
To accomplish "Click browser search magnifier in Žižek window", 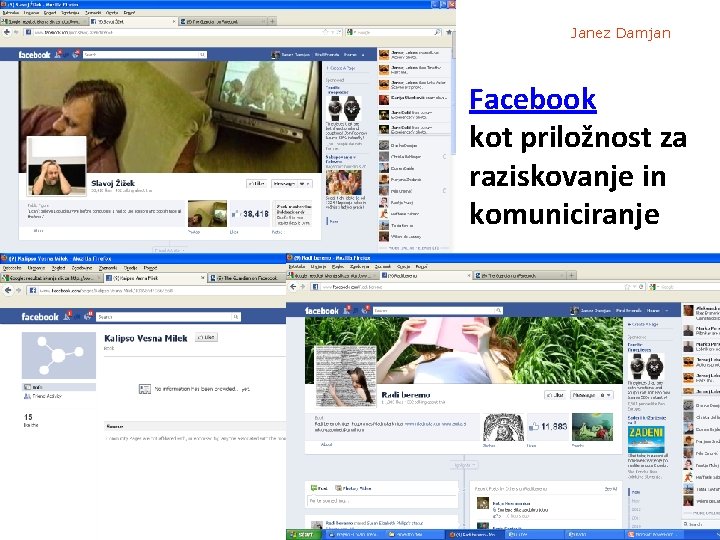I will 437,32.
